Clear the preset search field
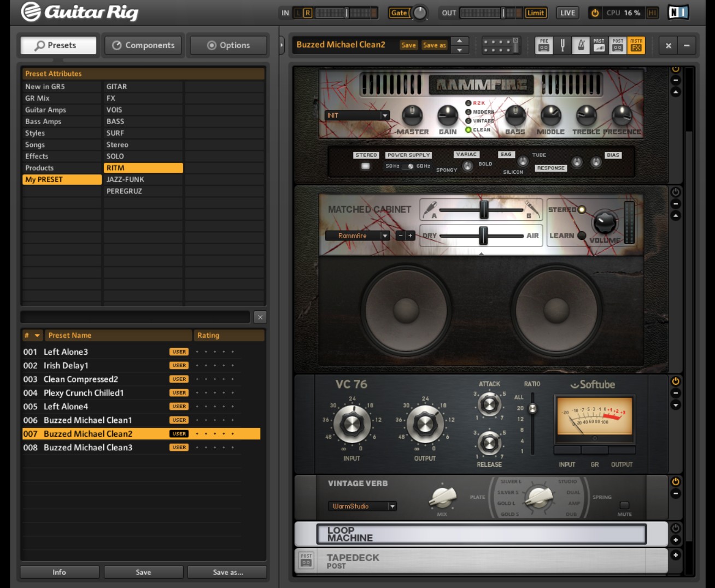Viewport: 715px width, 588px height. click(x=260, y=317)
